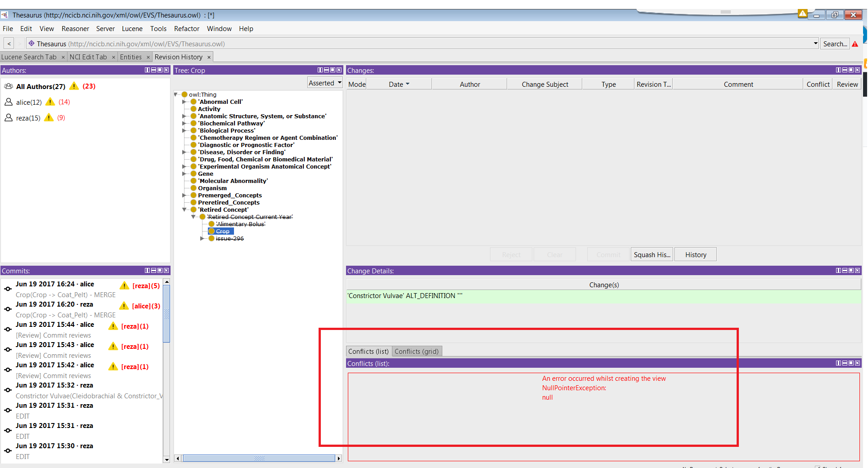Float the Commits panel
The width and height of the screenshot is (868, 468).
160,271
